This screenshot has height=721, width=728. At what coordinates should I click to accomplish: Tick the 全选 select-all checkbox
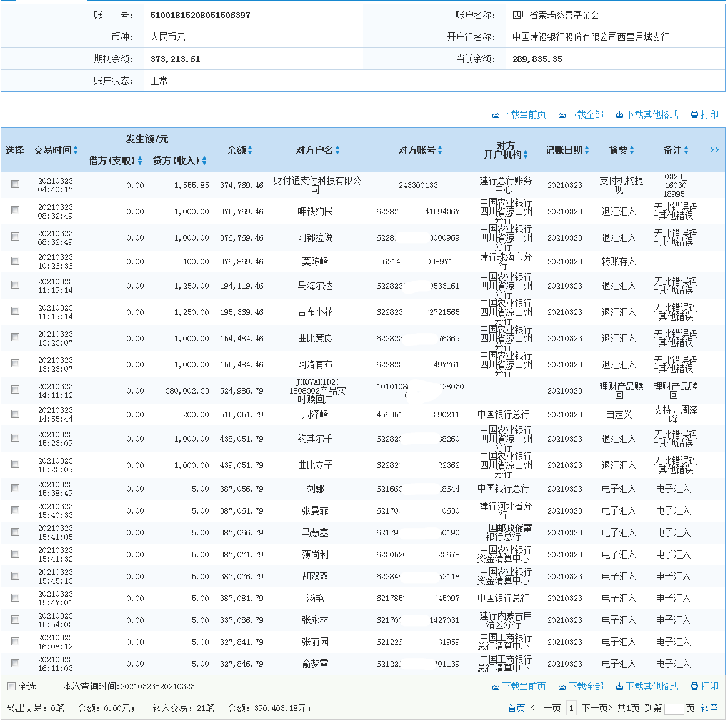[x=11, y=687]
